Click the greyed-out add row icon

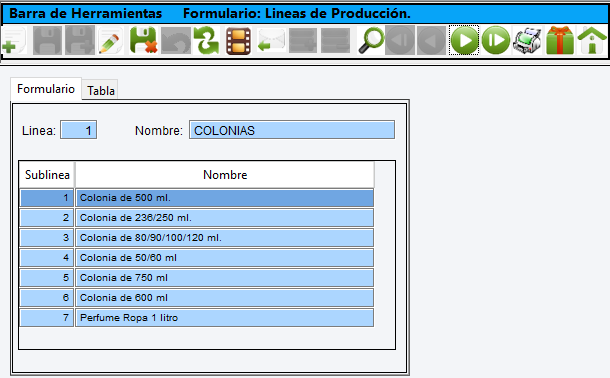[x=303, y=40]
